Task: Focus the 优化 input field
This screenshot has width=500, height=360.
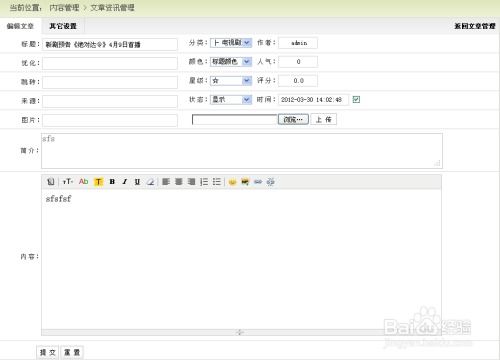Action: (110, 63)
